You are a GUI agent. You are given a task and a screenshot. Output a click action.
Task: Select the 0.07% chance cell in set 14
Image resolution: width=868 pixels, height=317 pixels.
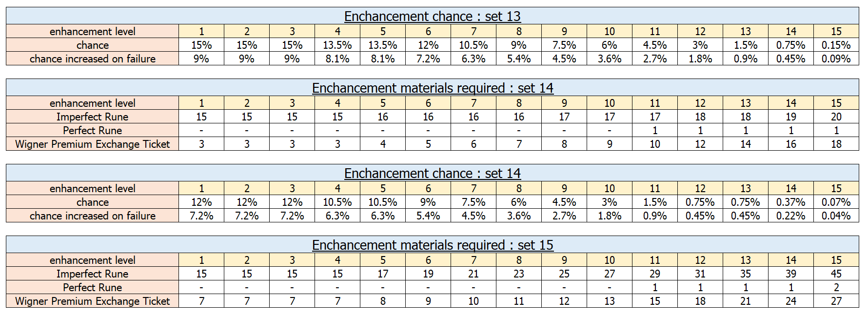(836, 202)
